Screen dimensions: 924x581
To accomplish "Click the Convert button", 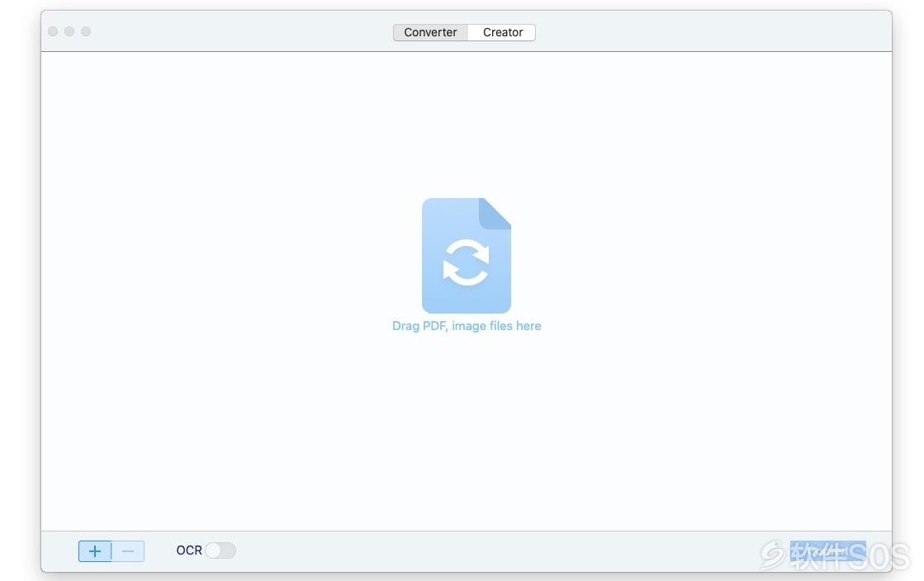I will click(828, 551).
